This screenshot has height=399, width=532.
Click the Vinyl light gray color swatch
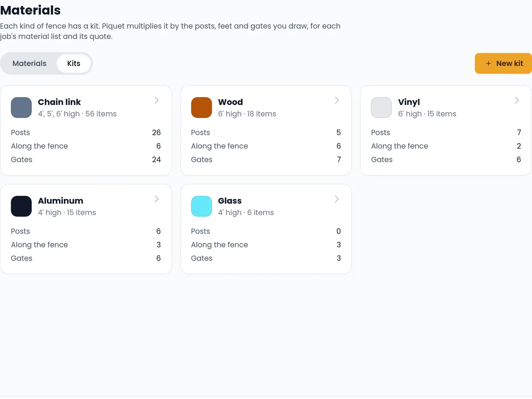click(381, 108)
